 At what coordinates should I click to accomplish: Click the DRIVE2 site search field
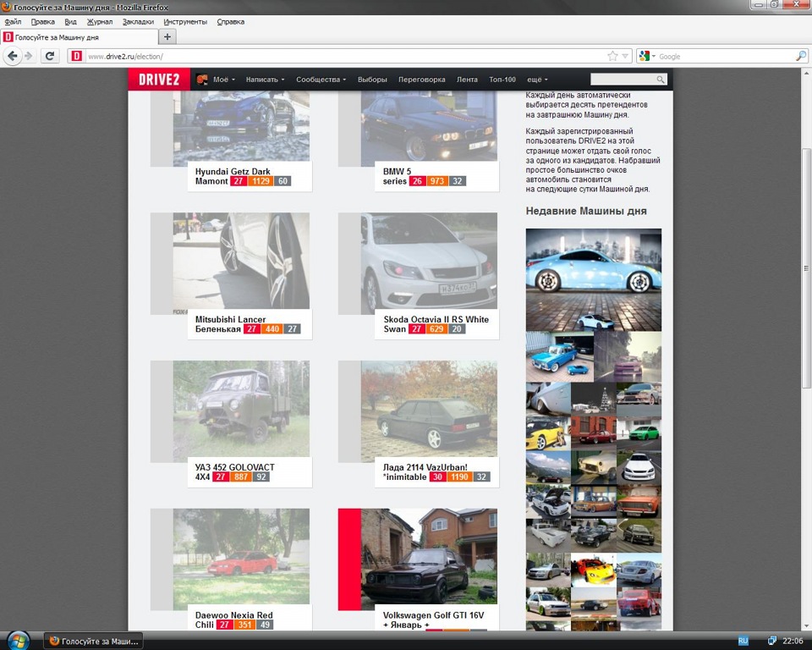click(x=623, y=80)
